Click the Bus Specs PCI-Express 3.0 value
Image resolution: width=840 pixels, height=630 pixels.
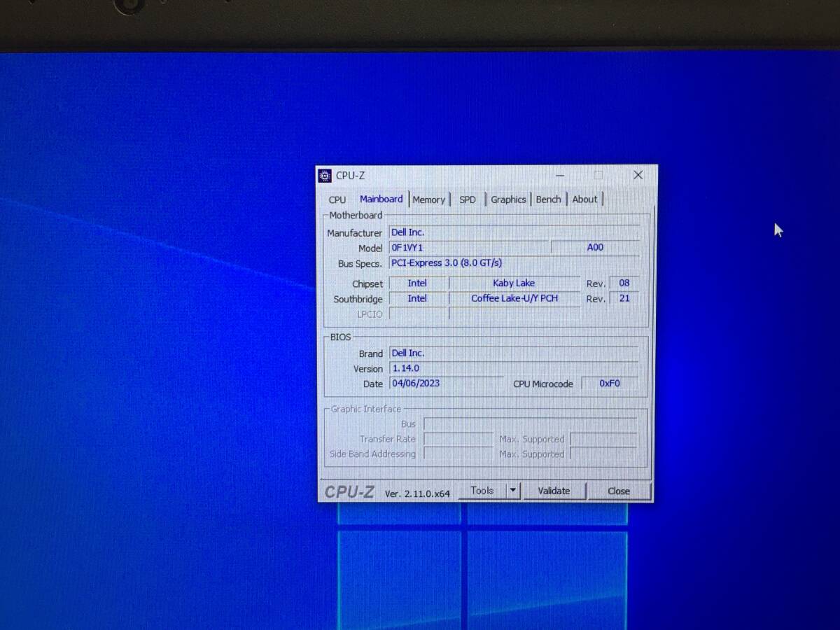[514, 263]
